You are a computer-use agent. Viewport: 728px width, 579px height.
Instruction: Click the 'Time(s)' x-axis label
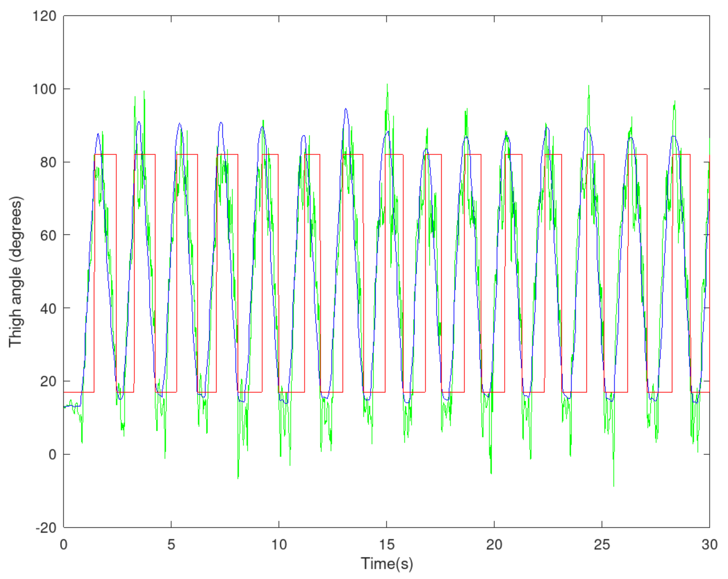[387, 564]
